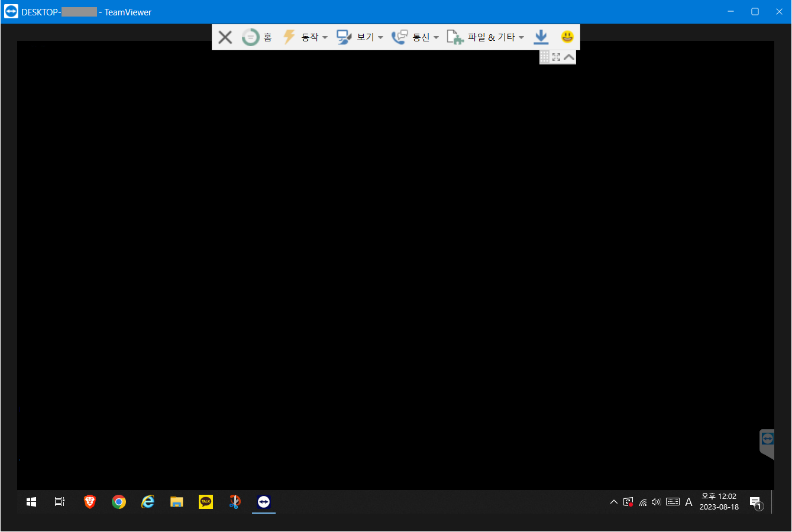Select the TeamViewer app on the taskbar
Image resolution: width=792 pixels, height=532 pixels.
264,502
